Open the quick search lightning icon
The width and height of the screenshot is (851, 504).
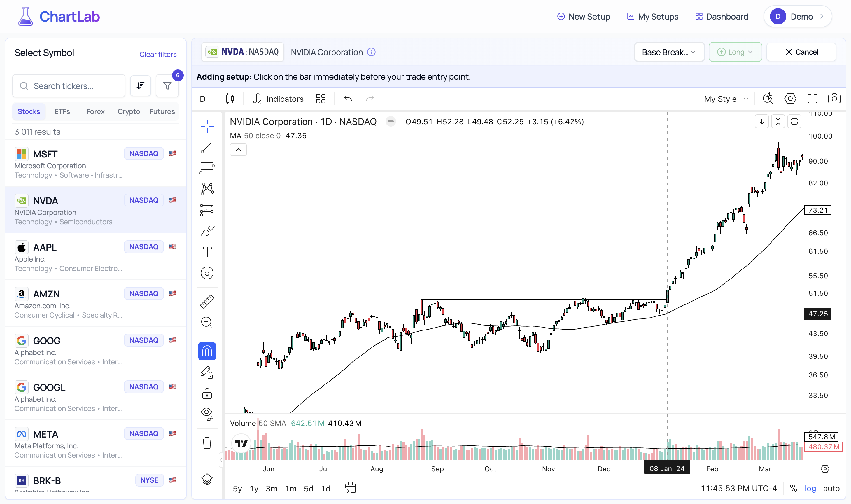tap(768, 99)
